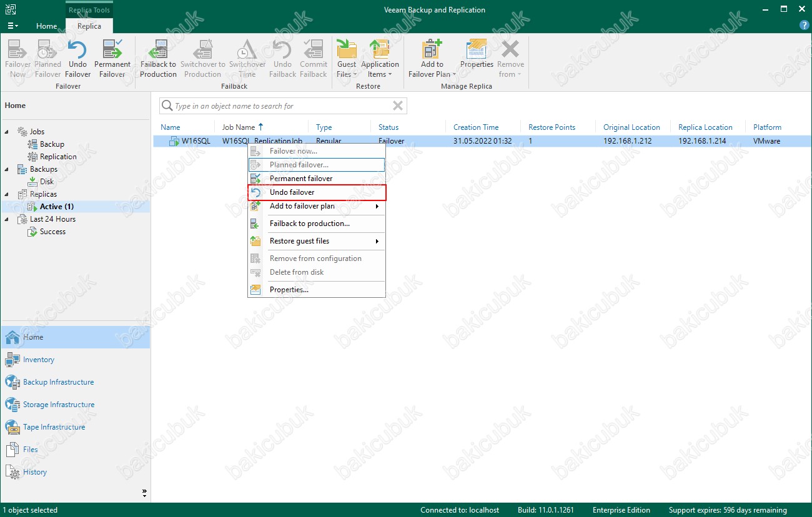
Task: Sort by the Original Location column header
Action: click(x=631, y=127)
